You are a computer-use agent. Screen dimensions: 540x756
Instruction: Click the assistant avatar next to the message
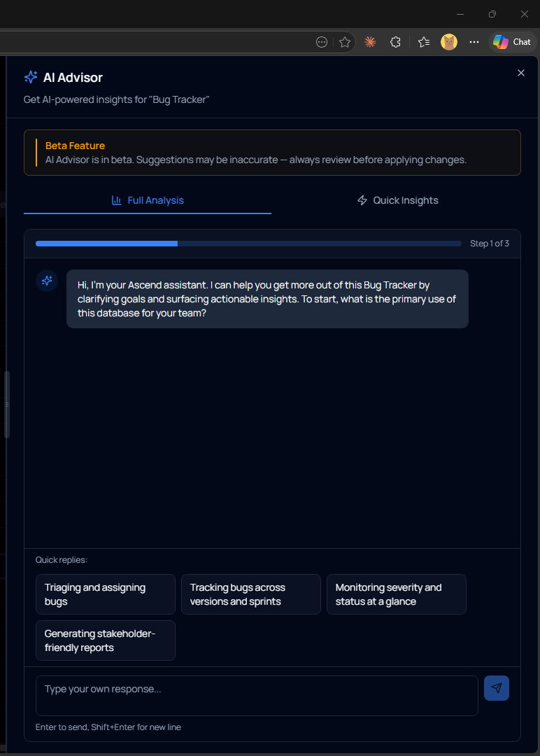(46, 280)
